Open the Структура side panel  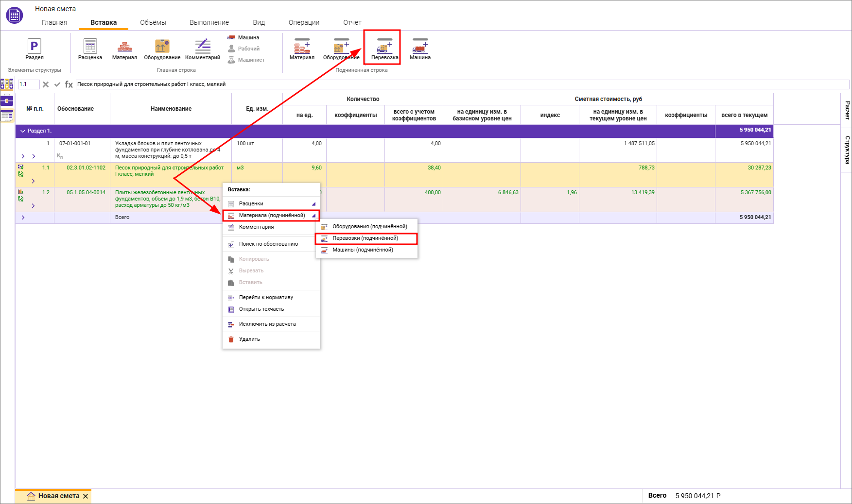coord(847,150)
